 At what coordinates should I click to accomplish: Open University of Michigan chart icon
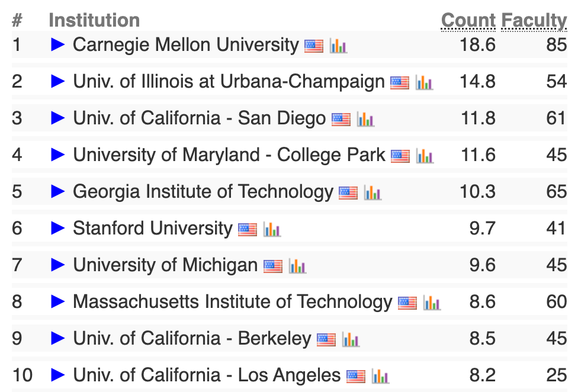(x=297, y=266)
